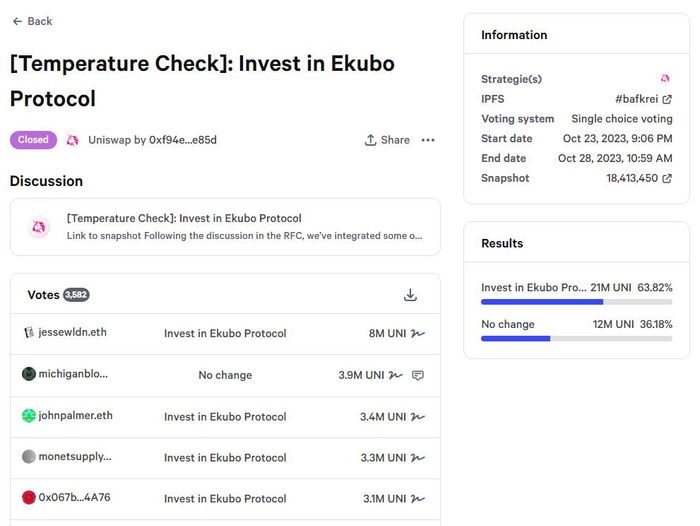Open the snapshot block 18,413,450 external link
This screenshot has width=700, height=526.
[x=667, y=179]
